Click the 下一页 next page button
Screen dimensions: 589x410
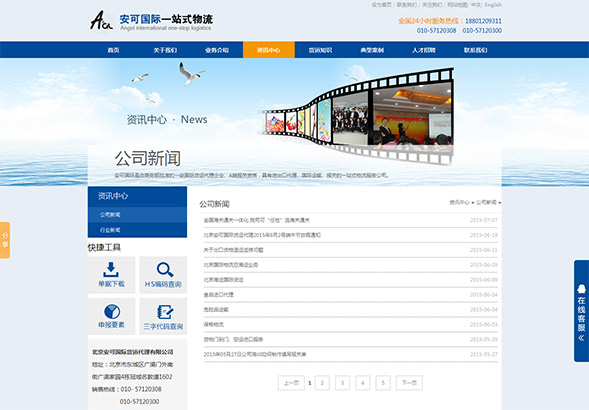(409, 383)
